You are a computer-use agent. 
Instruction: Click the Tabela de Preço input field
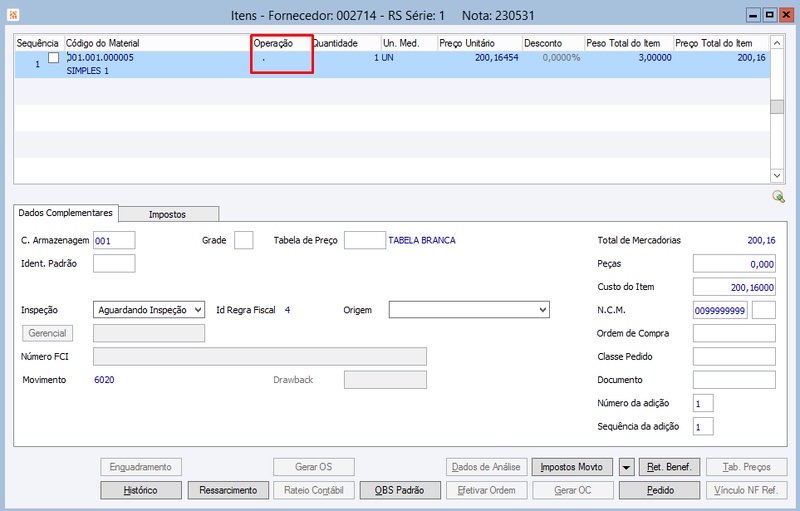[x=365, y=240]
